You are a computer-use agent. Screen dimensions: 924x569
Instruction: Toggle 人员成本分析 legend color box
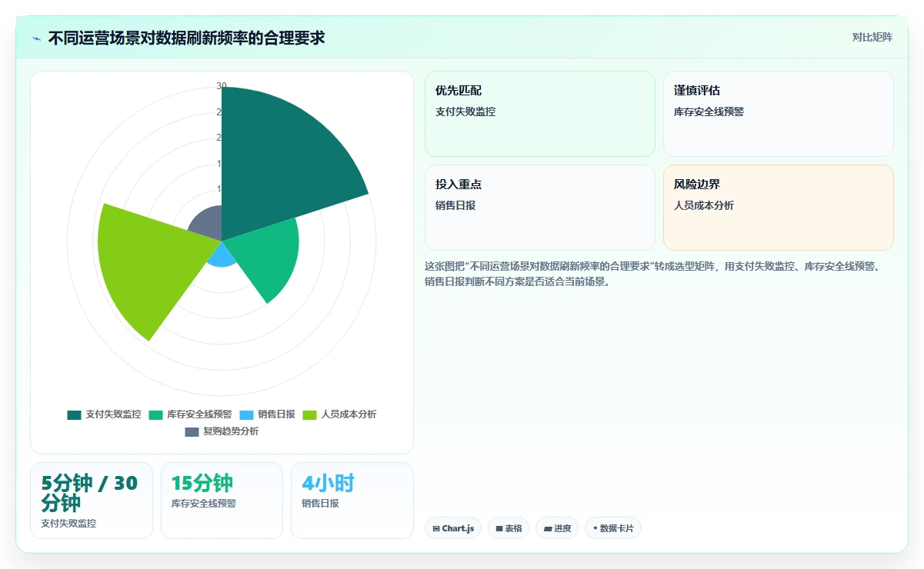(309, 414)
